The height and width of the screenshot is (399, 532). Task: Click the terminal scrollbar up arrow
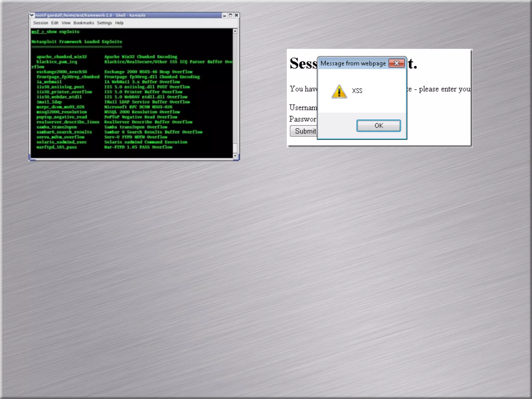point(235,31)
